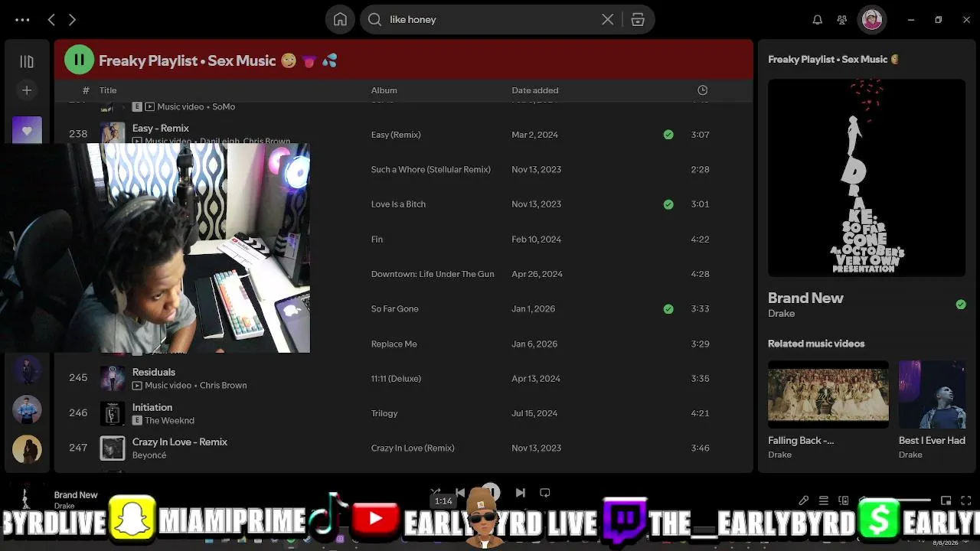This screenshot has width=980, height=551.
Task: Open Beyoncé artist link under Crazy In Love
Action: 149,455
